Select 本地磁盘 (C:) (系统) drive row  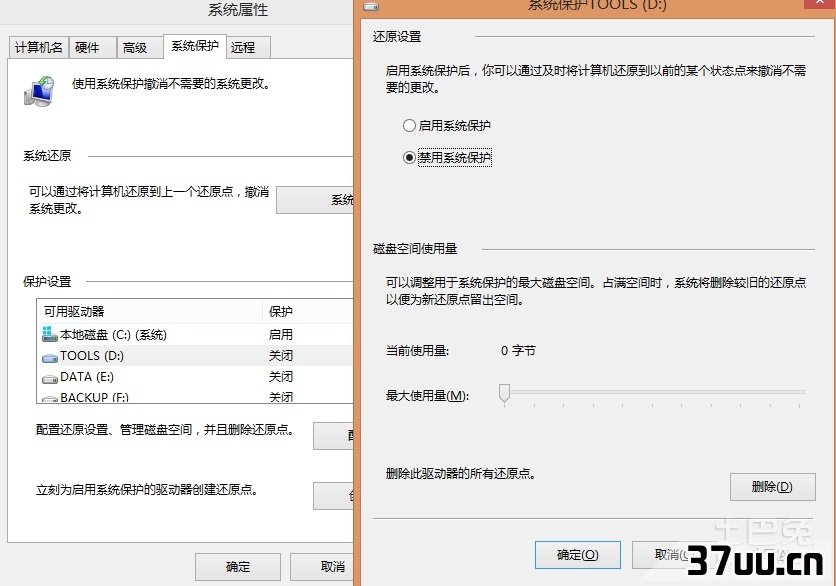pos(195,334)
